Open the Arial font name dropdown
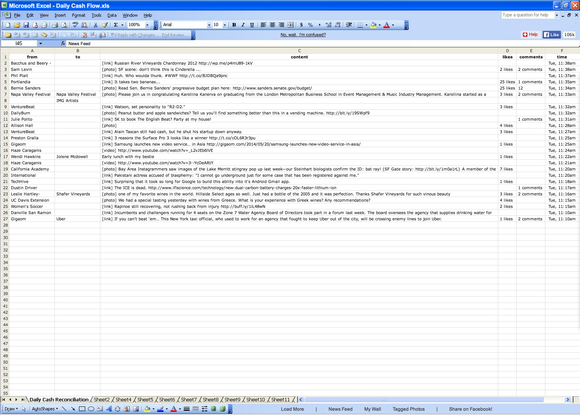580x415 pixels. pyautogui.click(x=209, y=25)
